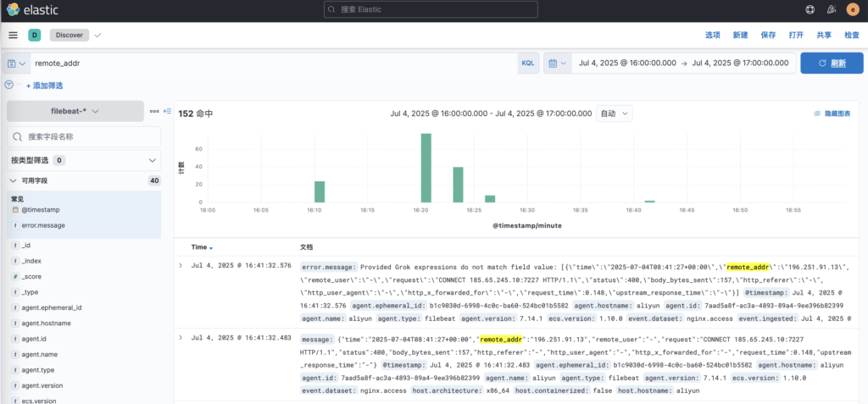Select the agent.name field
Image resolution: width=868 pixels, height=404 pixels.
click(x=40, y=354)
